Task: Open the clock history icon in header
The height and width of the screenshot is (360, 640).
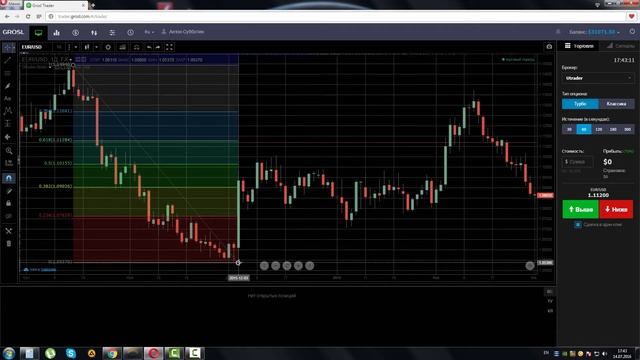Action: [x=130, y=33]
